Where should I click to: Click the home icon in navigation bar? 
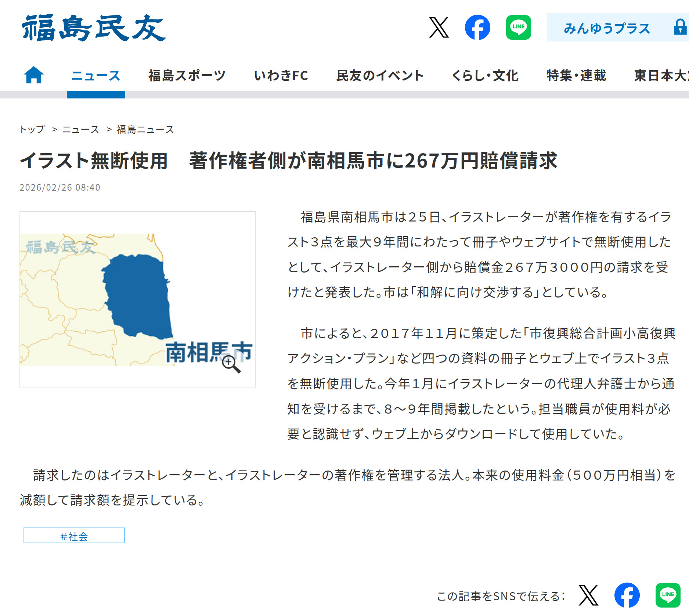(34, 75)
